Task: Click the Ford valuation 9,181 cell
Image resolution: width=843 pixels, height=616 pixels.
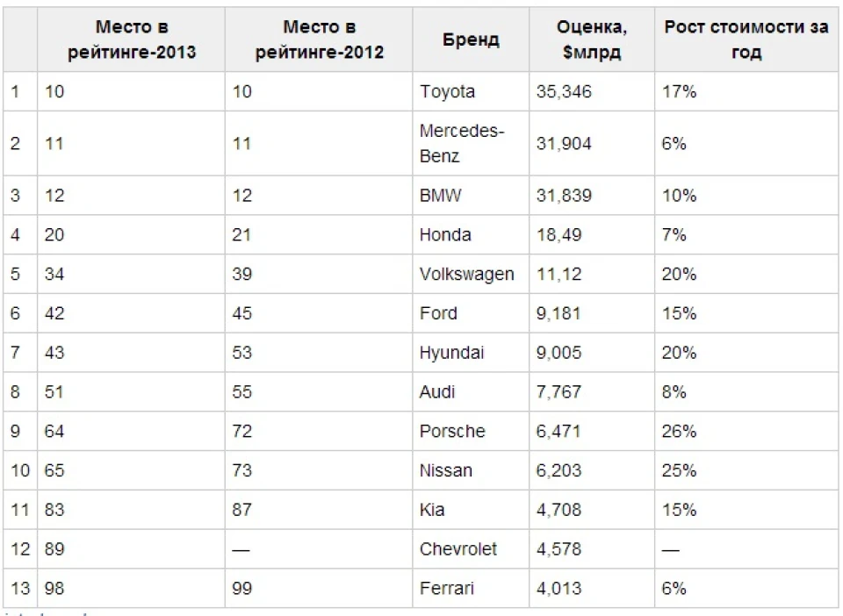Action: click(592, 313)
